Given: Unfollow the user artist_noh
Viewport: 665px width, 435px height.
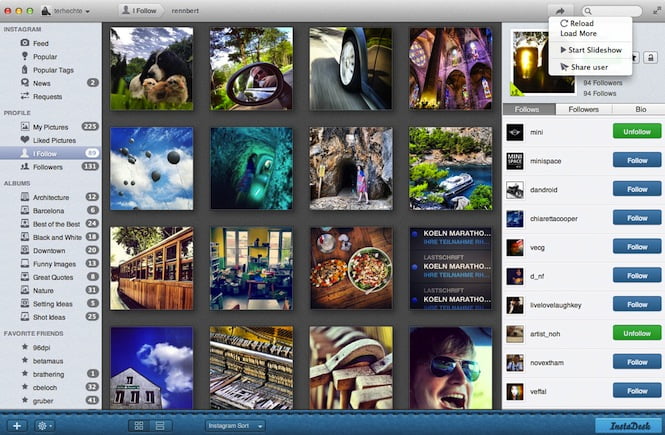Looking at the screenshot, I should [x=637, y=334].
